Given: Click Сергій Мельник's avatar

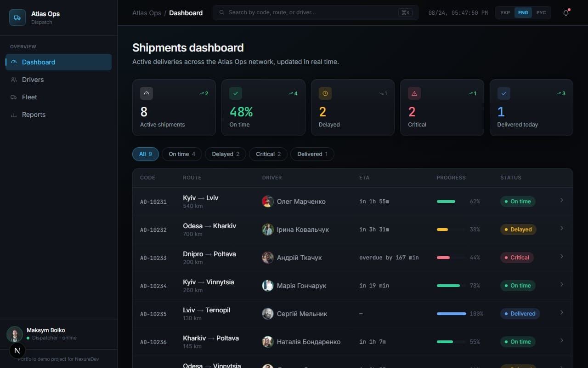Looking at the screenshot, I should click(268, 314).
